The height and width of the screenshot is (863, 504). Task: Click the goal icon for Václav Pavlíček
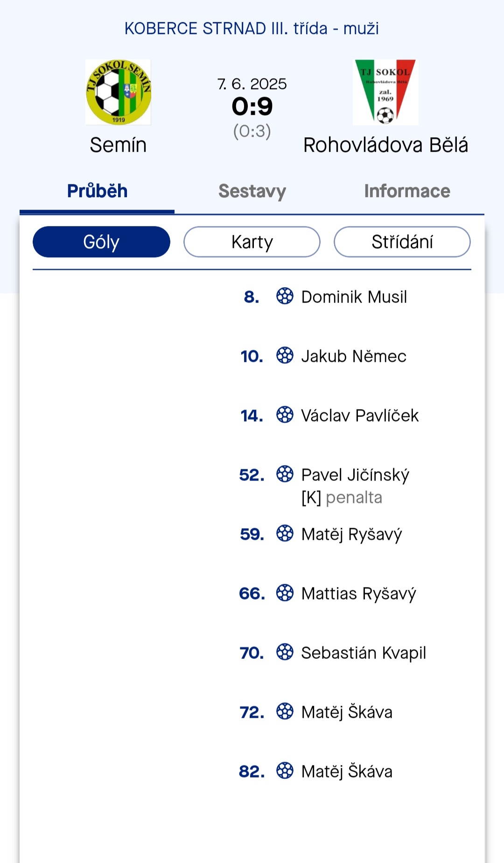[285, 415]
